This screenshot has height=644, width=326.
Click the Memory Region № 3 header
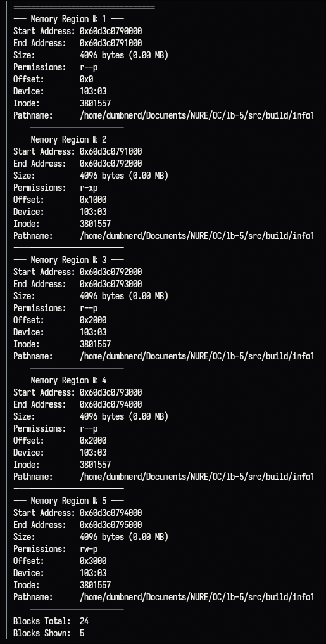click(68, 260)
